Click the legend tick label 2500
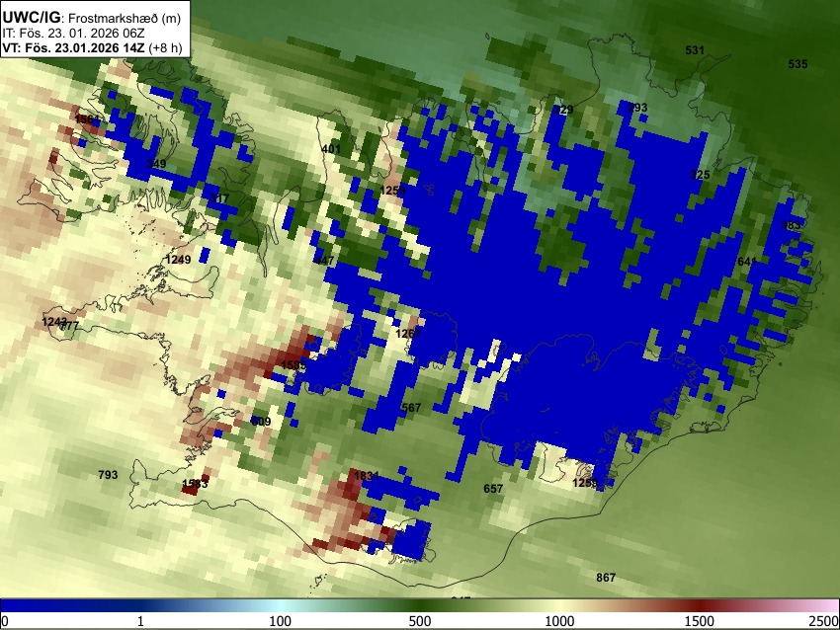 (824, 621)
